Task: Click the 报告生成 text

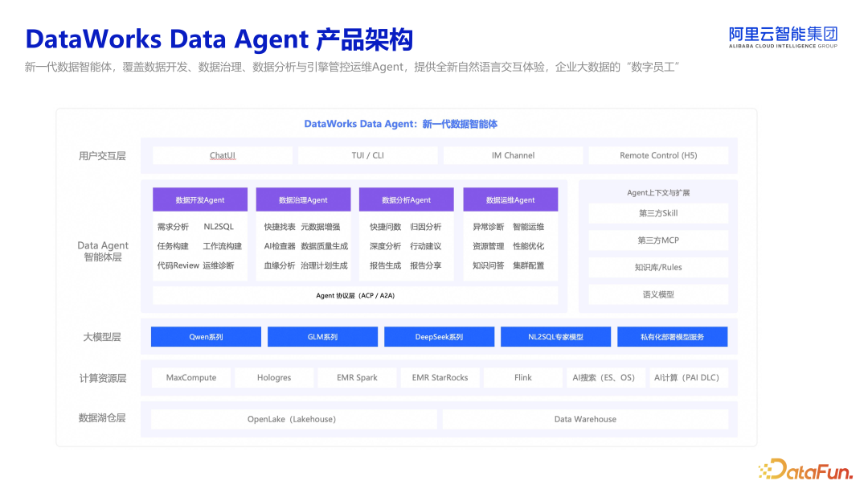Action: click(x=385, y=266)
